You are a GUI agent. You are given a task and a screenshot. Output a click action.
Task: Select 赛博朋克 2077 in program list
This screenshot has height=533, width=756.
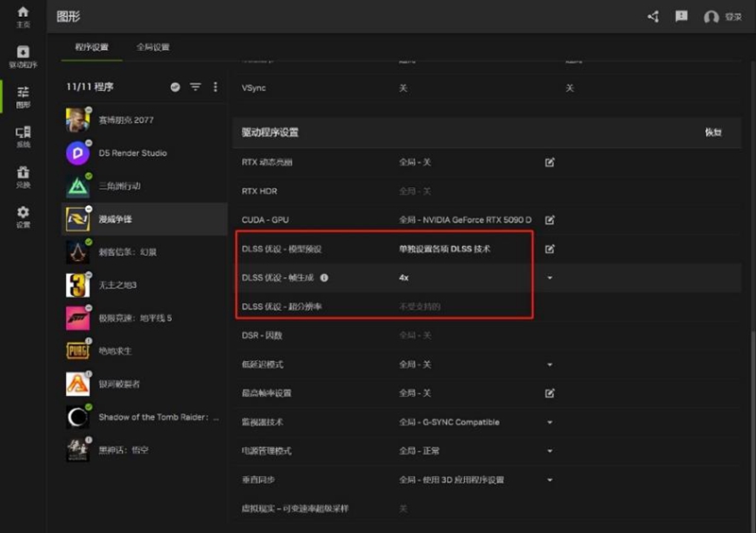point(126,120)
